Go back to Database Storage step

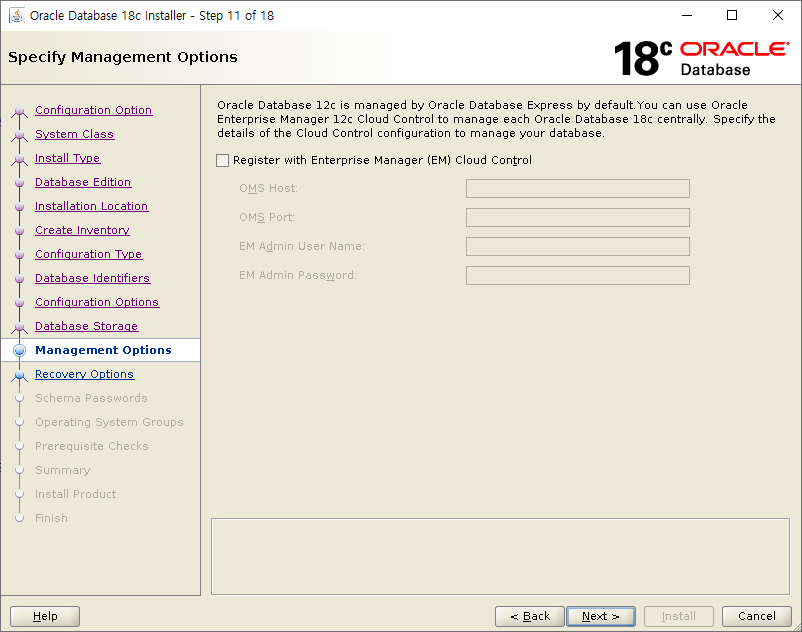click(86, 326)
